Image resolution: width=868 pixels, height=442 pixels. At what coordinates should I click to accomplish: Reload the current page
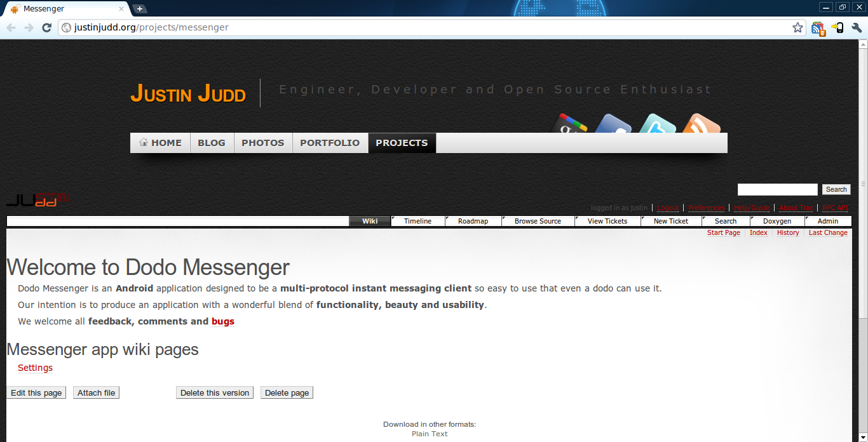[x=46, y=27]
